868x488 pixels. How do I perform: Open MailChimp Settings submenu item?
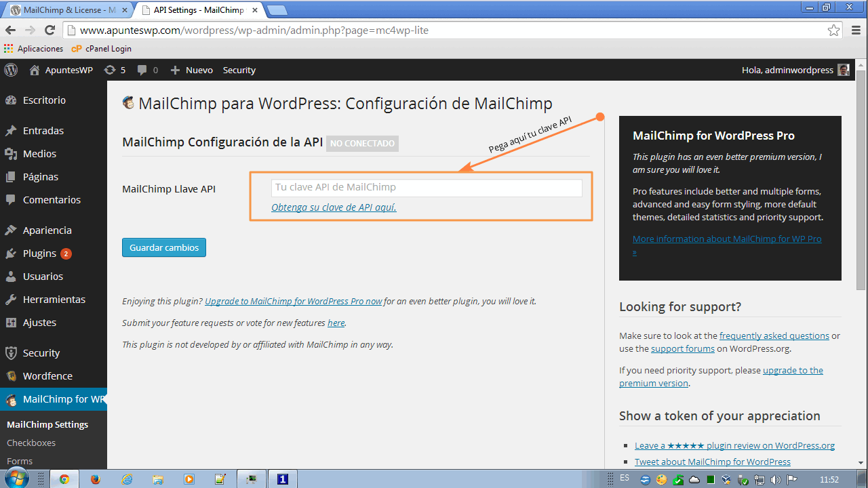pos(47,424)
